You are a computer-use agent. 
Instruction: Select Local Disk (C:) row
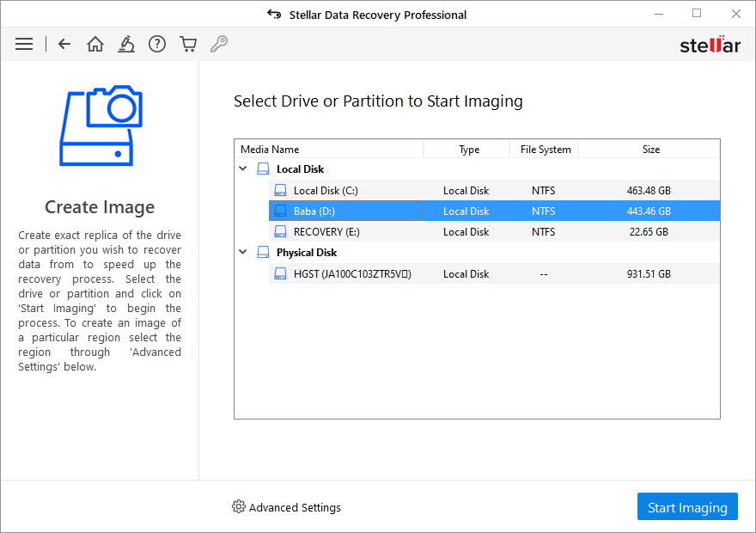tap(494, 191)
